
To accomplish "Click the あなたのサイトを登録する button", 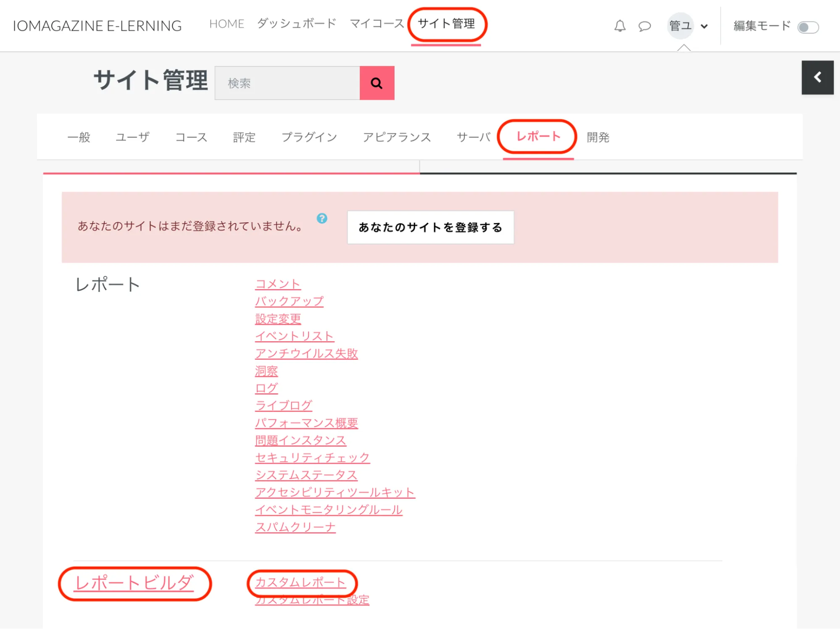I will tap(430, 227).
